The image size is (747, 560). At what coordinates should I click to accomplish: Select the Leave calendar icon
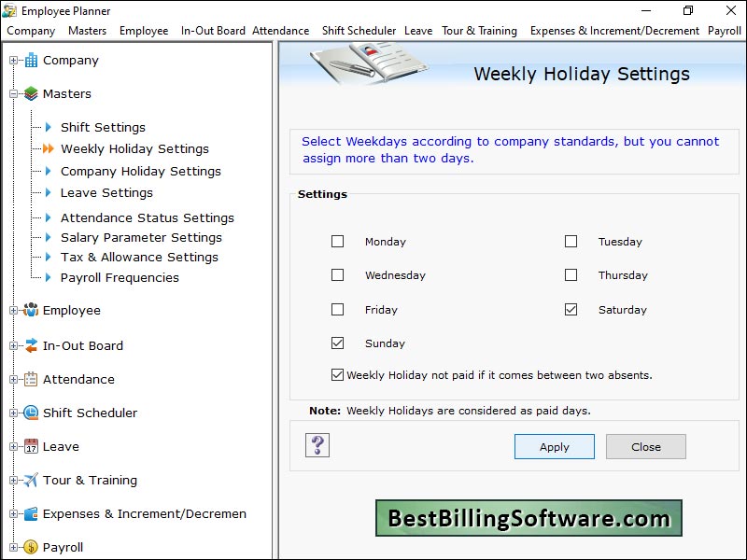pyautogui.click(x=29, y=447)
